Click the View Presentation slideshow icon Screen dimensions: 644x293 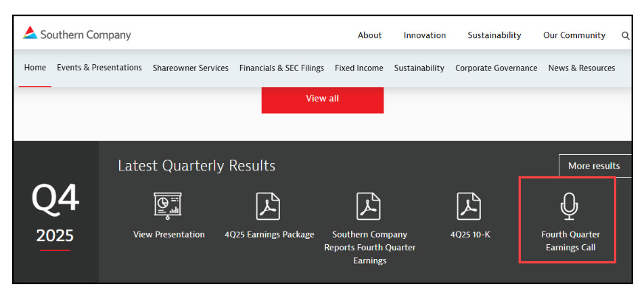coord(168,206)
